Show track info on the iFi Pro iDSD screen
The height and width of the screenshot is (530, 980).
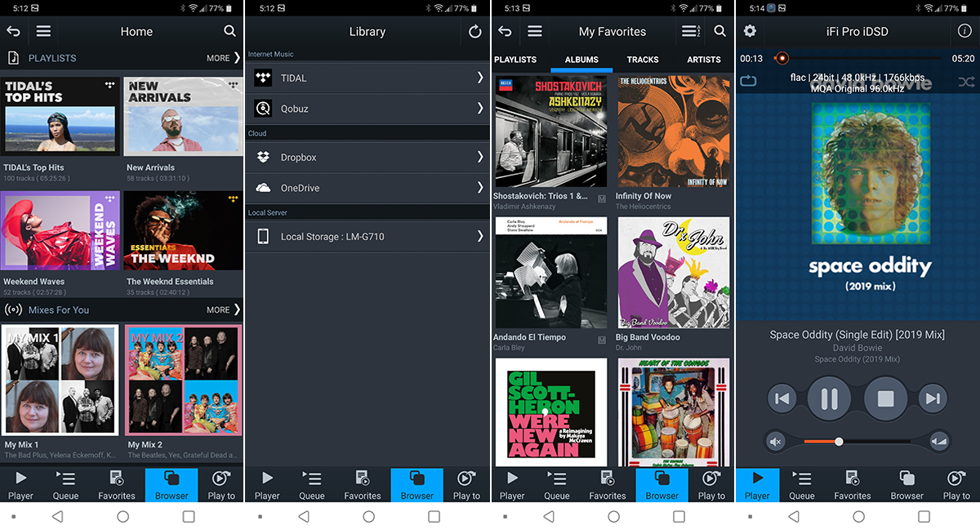(x=964, y=31)
